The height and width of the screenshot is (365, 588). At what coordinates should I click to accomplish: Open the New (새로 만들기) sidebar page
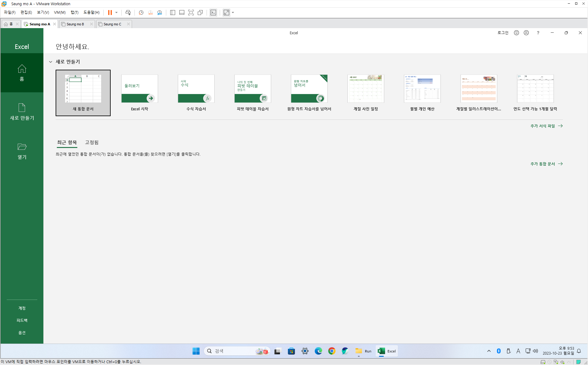pos(22,112)
